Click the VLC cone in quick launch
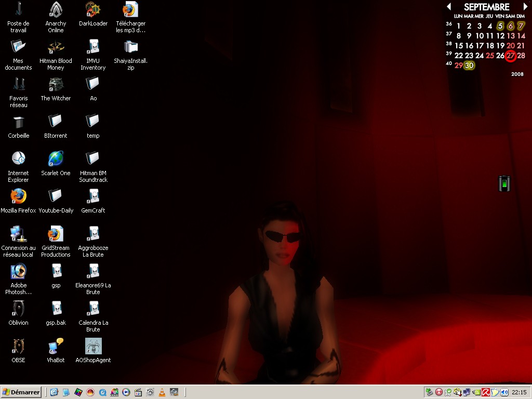The width and height of the screenshot is (532, 399). [x=162, y=392]
